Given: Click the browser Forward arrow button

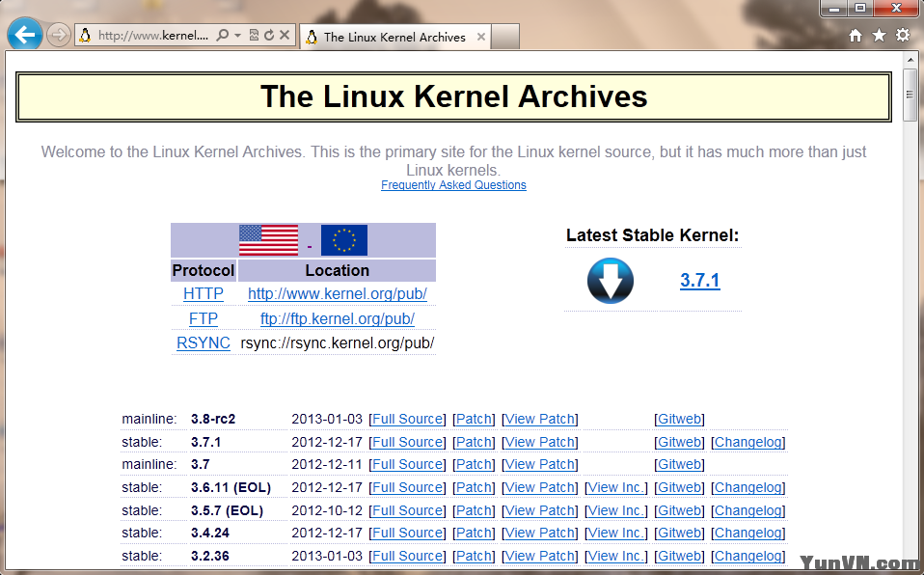Looking at the screenshot, I should click(58, 36).
